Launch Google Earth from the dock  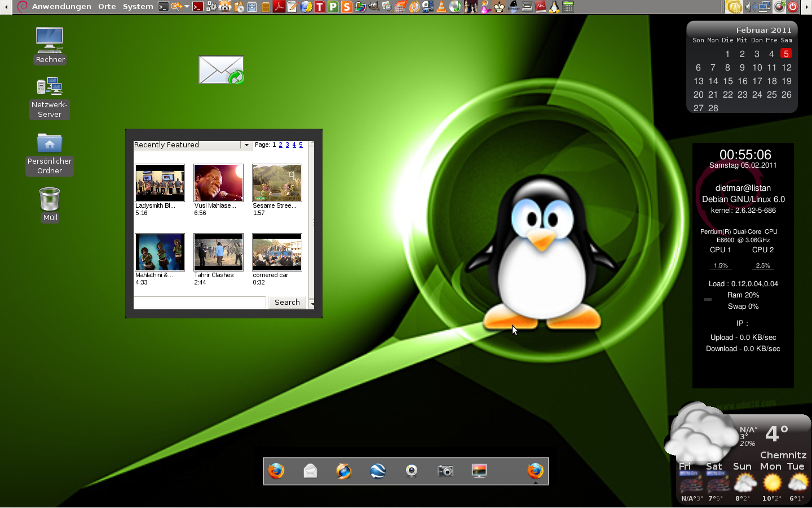378,471
